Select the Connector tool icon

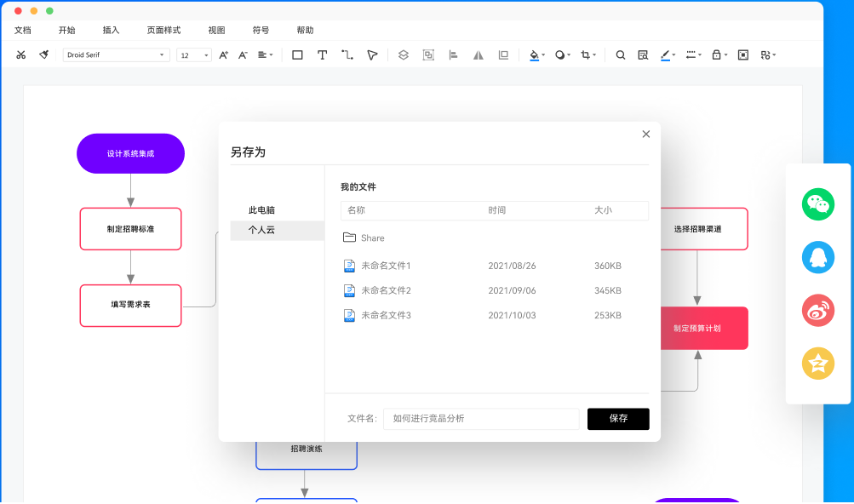(346, 54)
